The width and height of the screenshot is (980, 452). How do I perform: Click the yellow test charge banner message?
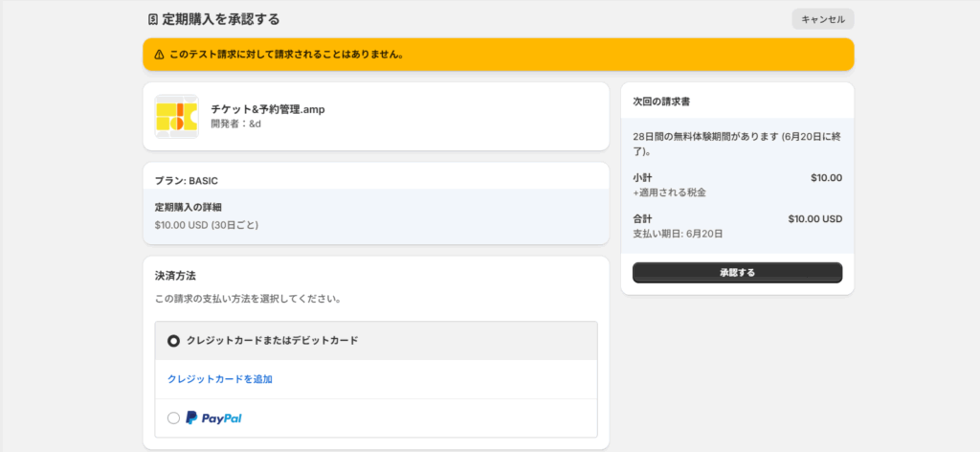(287, 55)
